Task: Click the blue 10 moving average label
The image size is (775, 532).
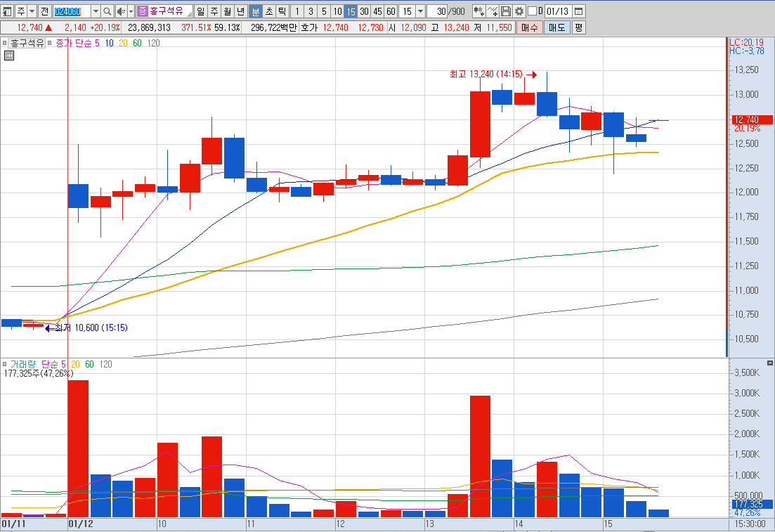Action: pyautogui.click(x=109, y=43)
